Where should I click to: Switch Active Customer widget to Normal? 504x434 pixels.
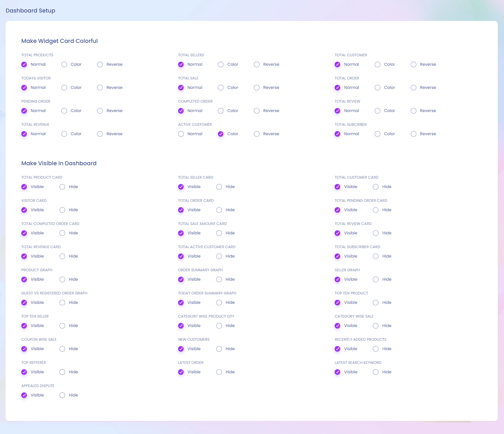coord(181,134)
